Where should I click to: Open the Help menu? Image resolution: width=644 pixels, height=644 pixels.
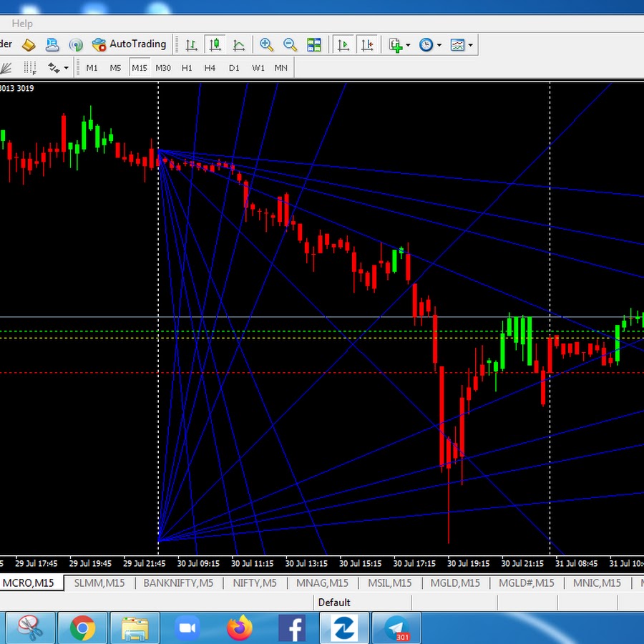click(x=22, y=24)
